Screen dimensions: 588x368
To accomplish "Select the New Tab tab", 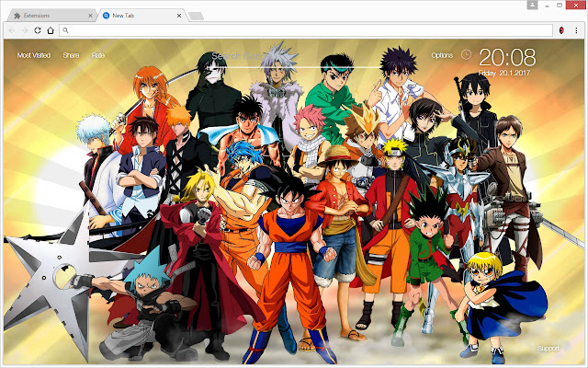I will tap(141, 16).
